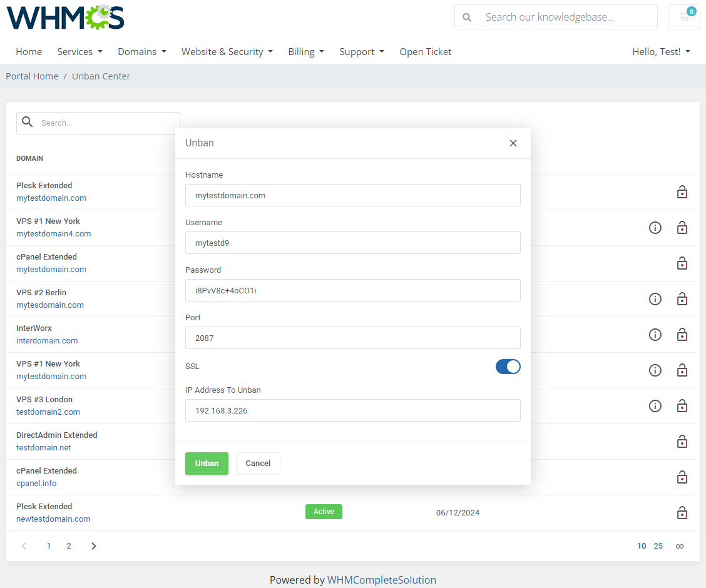Click the padlock icon for InterWorx interdomain.com
This screenshot has height=588, width=706.
point(682,335)
